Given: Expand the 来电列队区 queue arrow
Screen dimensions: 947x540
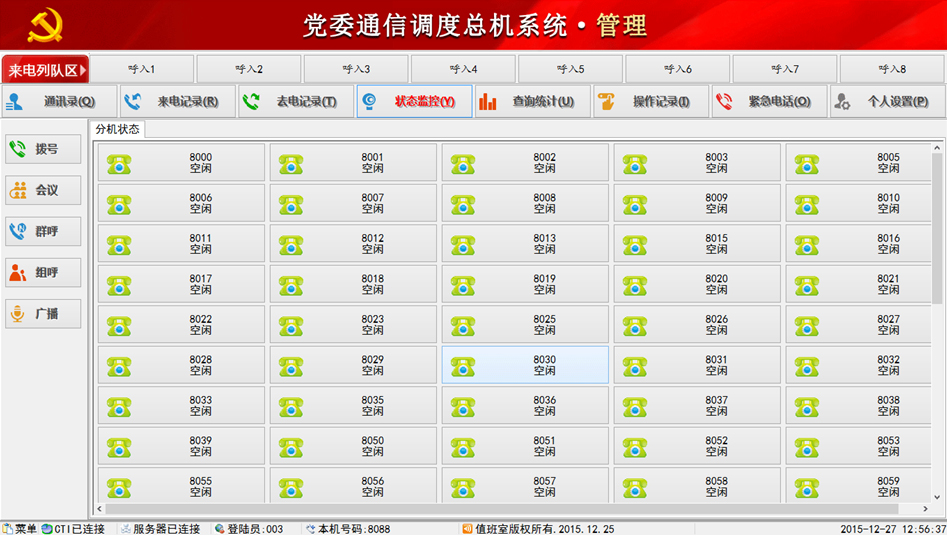Looking at the screenshot, I should point(84,70).
